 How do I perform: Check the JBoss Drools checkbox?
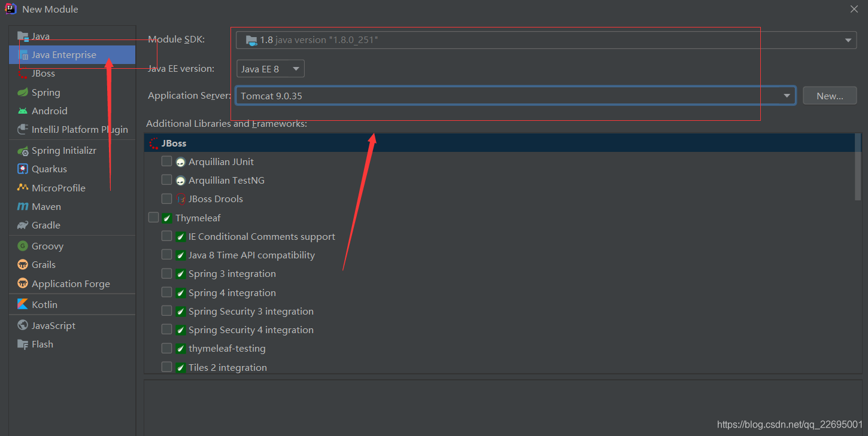[x=167, y=199]
